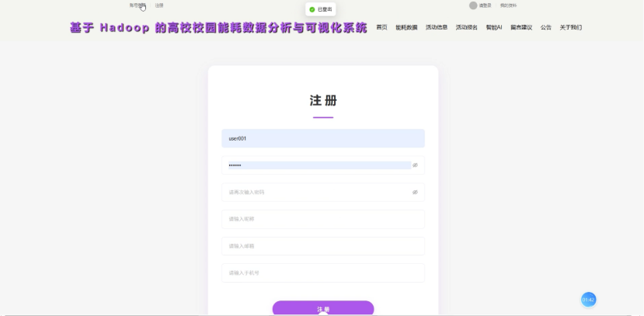Toggle visibility in the confirm password field
The height and width of the screenshot is (316, 644).
[x=415, y=192]
